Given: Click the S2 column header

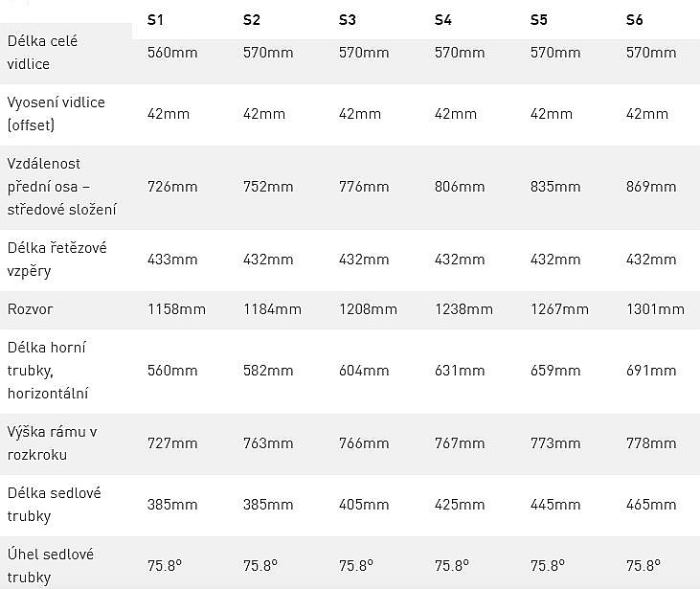Looking at the screenshot, I should [x=252, y=19].
